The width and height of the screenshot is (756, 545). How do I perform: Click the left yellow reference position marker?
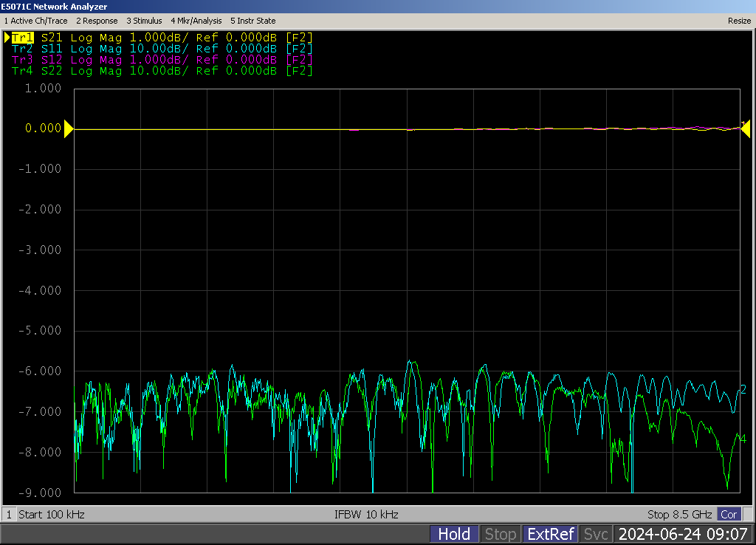pyautogui.click(x=69, y=129)
